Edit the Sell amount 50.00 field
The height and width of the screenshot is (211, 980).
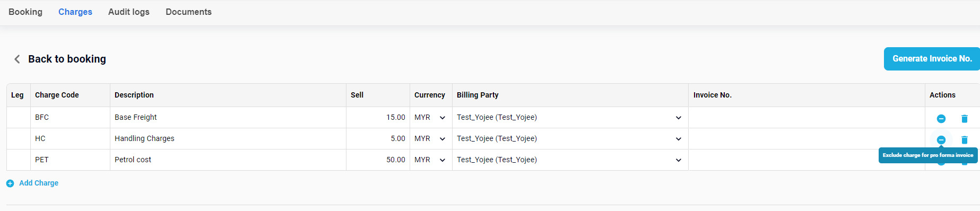[x=378, y=160]
